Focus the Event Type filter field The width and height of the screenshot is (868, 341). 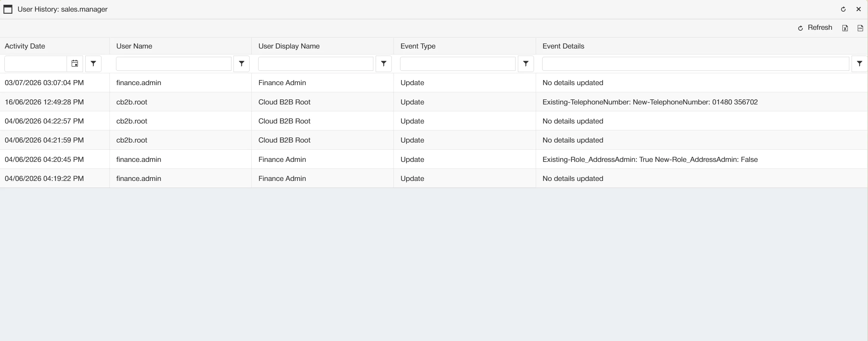tap(457, 64)
